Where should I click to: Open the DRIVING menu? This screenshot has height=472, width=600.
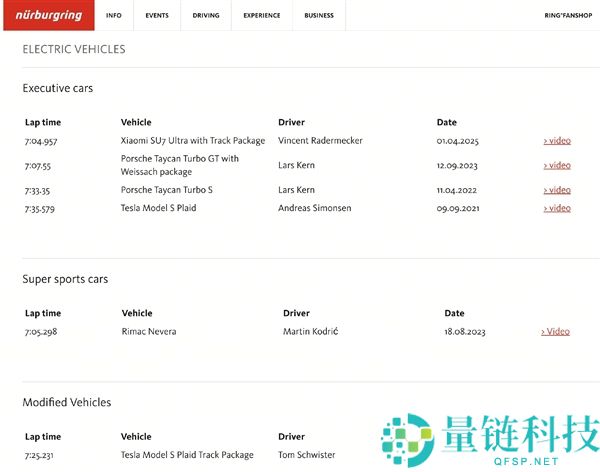[x=206, y=15]
